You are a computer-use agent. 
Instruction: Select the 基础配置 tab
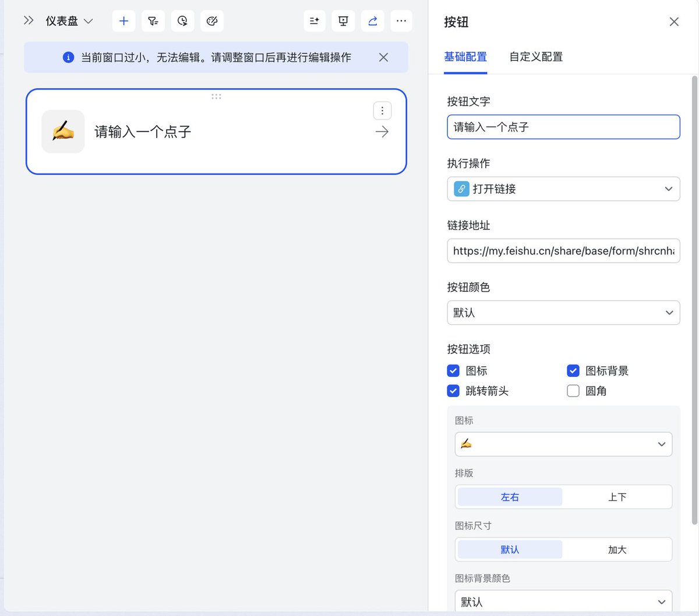coord(465,57)
